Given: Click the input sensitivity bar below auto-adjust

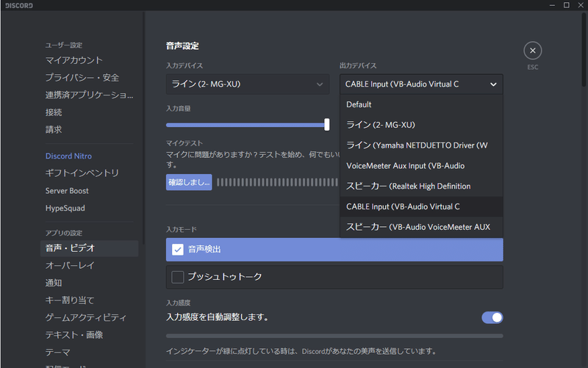Looking at the screenshot, I should point(334,336).
